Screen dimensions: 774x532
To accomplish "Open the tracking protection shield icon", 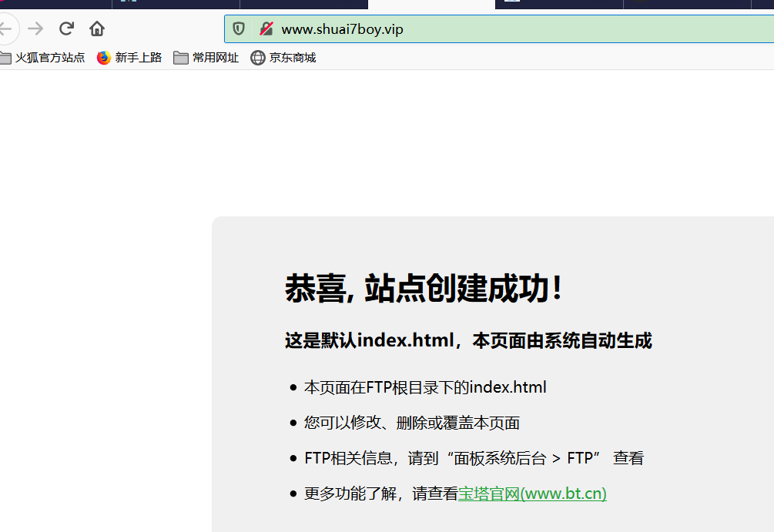I will (x=239, y=29).
